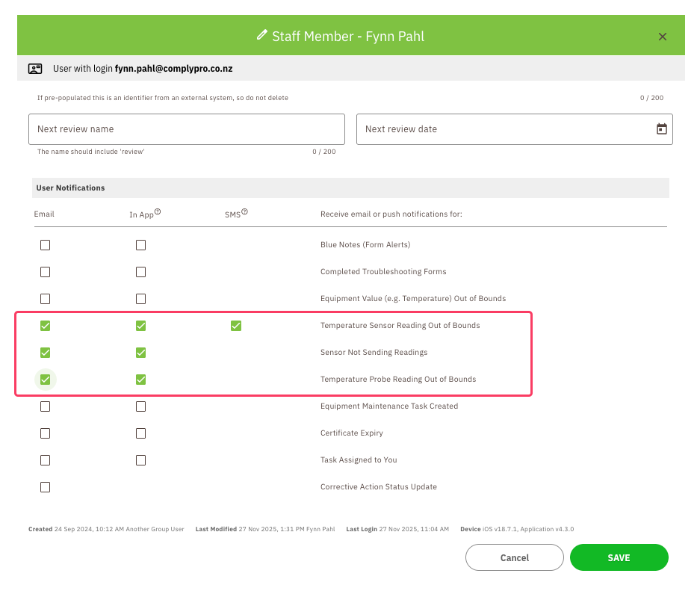The width and height of the screenshot is (700, 594).
Task: Click the 'Receive email or push notifications for' heading
Action: click(x=391, y=214)
